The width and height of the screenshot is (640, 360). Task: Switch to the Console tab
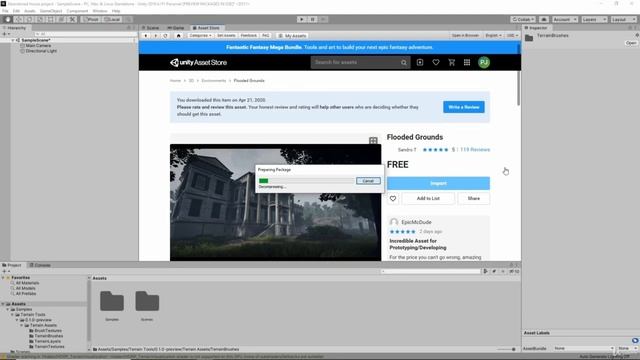click(x=40, y=265)
